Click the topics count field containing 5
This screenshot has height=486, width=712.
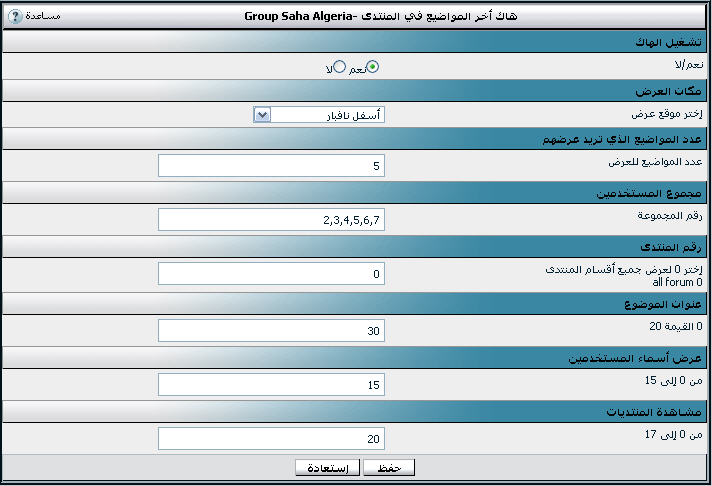272,166
